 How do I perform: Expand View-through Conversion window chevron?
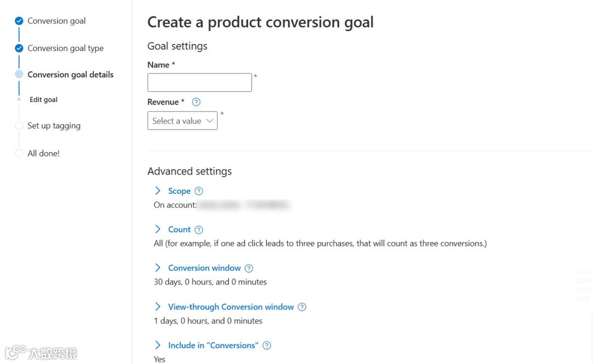(158, 307)
